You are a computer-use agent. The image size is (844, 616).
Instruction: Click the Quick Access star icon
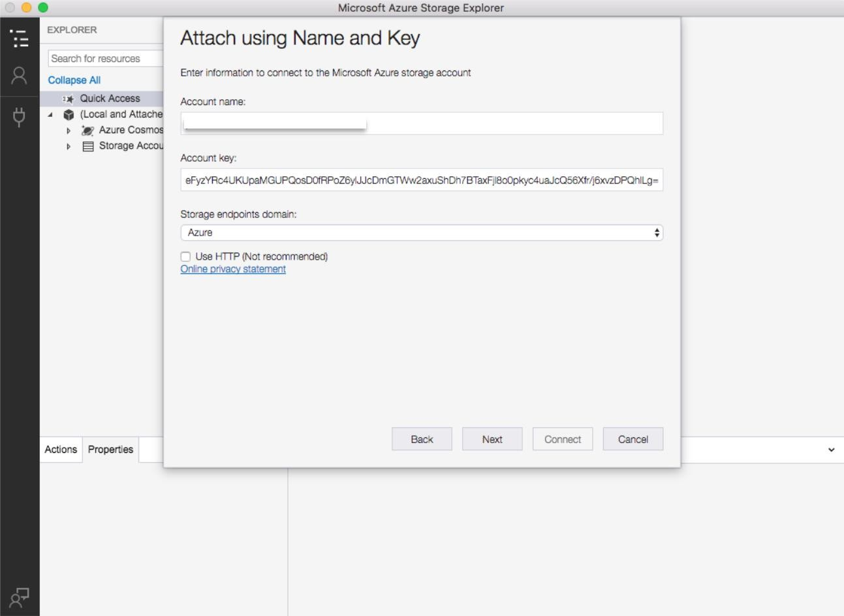tap(68, 99)
